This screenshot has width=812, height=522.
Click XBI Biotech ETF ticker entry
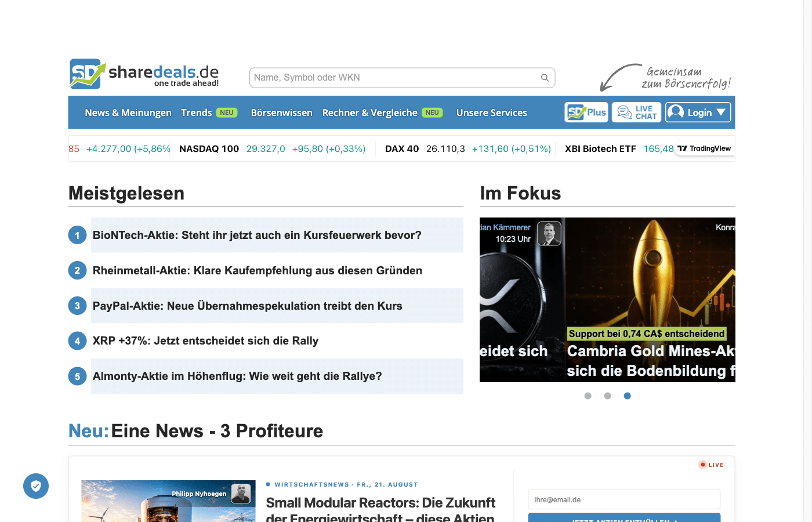point(619,148)
